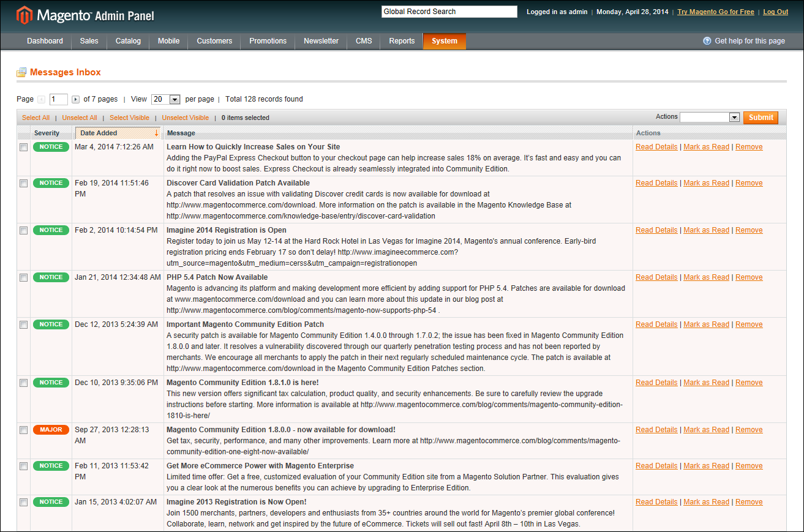The width and height of the screenshot is (804, 532).
Task: Click date 'Dec 10, 2013 9:35:06 PM'
Action: 116,383
